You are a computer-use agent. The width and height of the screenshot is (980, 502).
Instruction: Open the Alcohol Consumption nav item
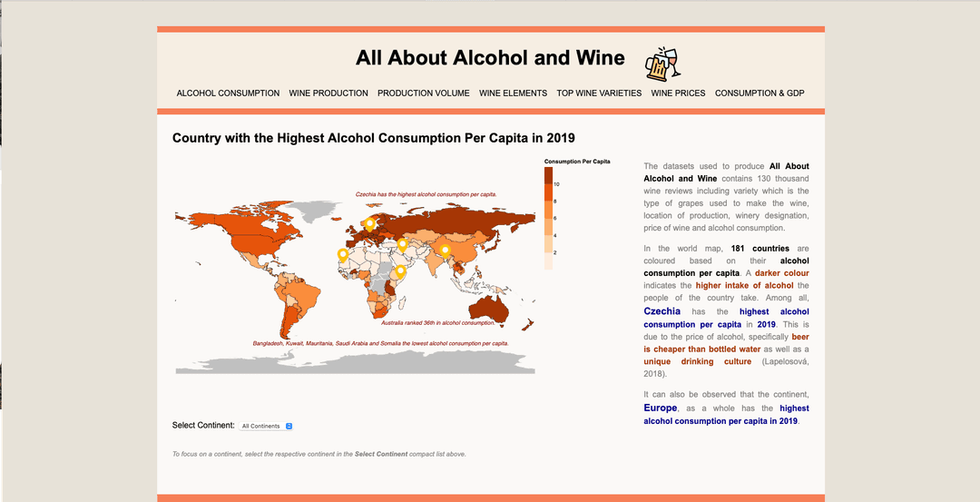point(228,94)
